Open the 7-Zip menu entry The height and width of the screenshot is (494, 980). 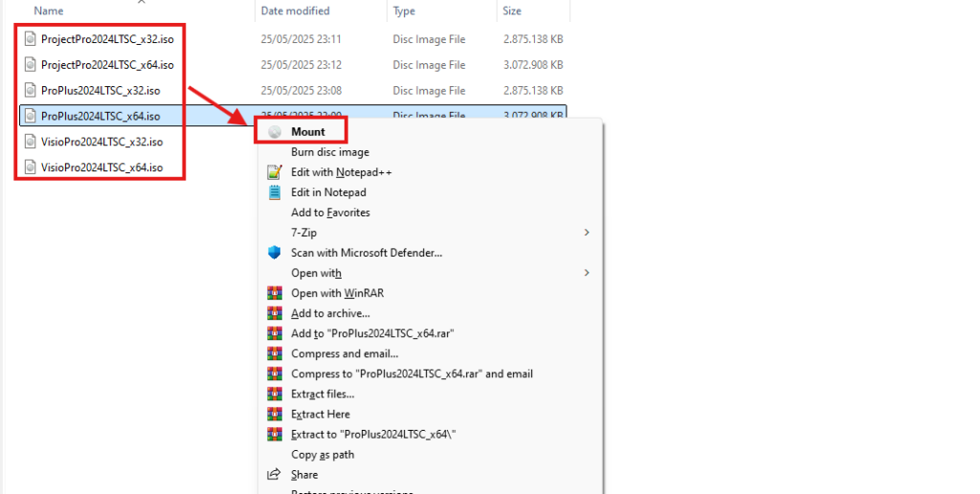(303, 233)
